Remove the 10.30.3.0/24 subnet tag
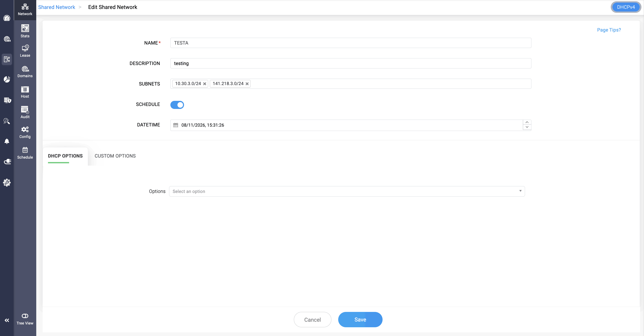The width and height of the screenshot is (644, 336). click(x=205, y=84)
